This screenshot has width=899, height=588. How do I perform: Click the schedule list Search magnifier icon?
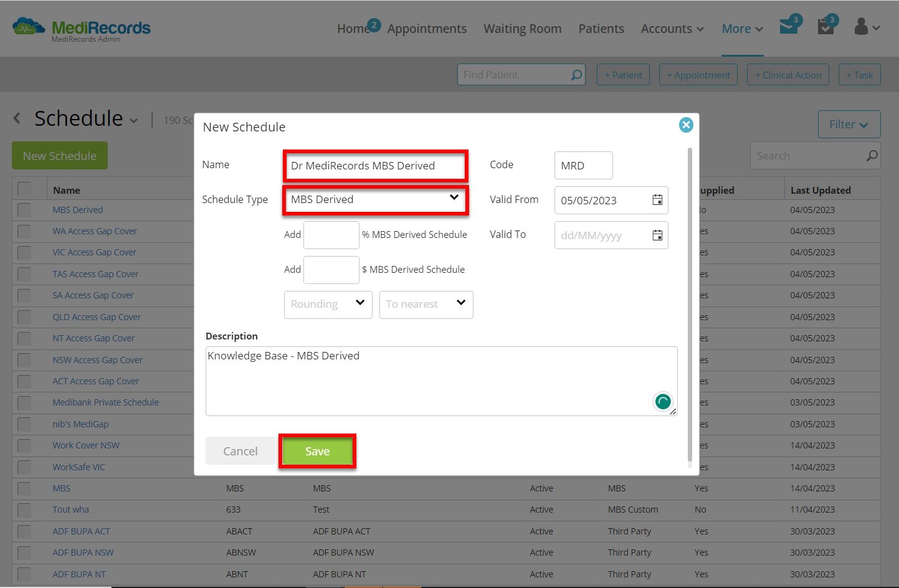(x=872, y=156)
